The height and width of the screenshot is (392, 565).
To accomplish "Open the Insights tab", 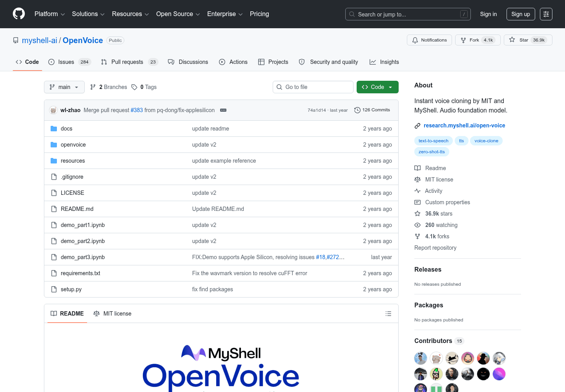I will point(384,62).
